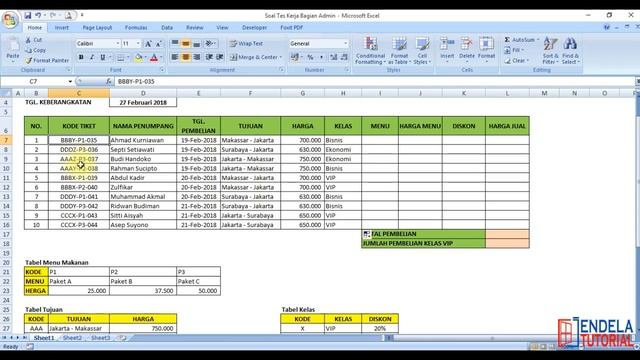Copy the selected cell
Viewport: 640px width, 360px height.
pos(36,50)
